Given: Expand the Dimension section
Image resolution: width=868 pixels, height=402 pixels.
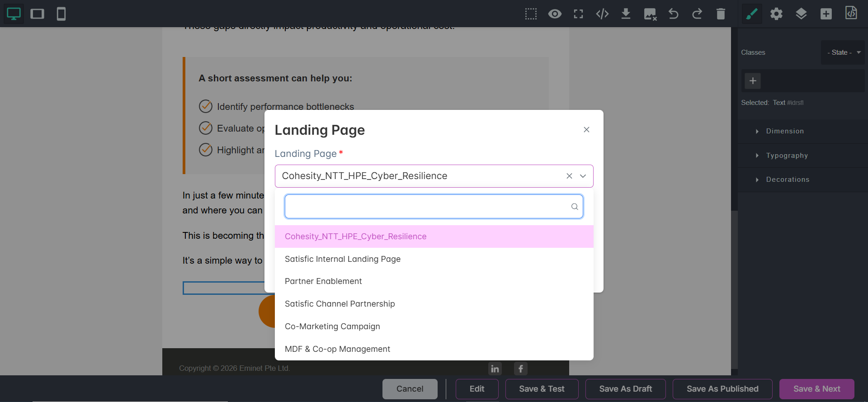Looking at the screenshot, I should pos(803,131).
